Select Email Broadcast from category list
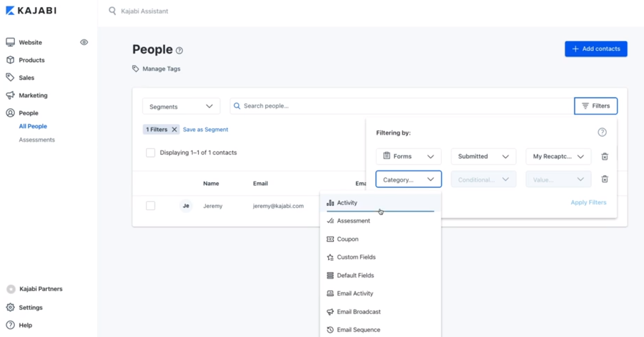 click(x=381, y=312)
